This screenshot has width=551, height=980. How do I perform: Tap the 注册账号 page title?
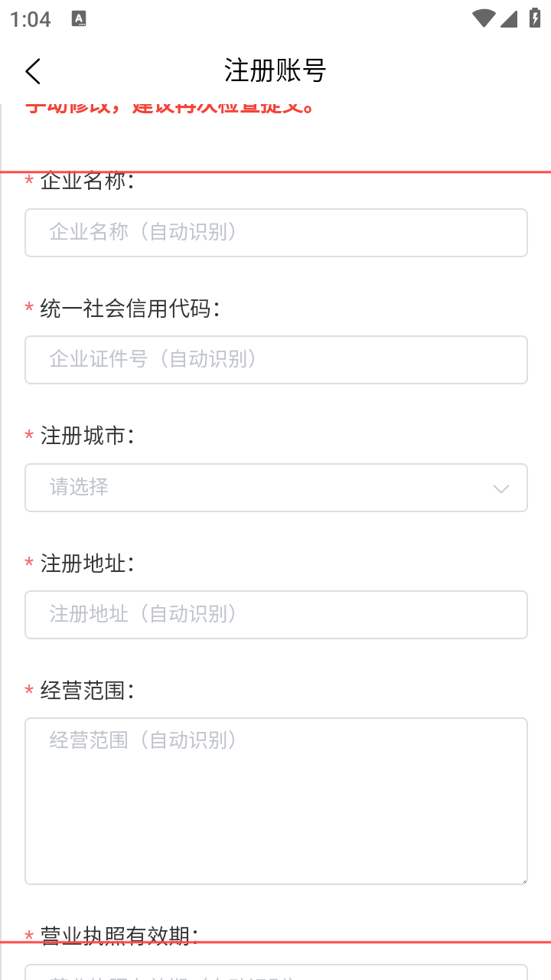point(275,70)
